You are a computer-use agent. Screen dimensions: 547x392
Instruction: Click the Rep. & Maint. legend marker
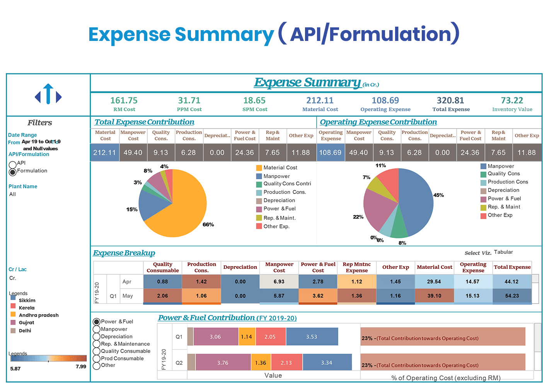258,217
